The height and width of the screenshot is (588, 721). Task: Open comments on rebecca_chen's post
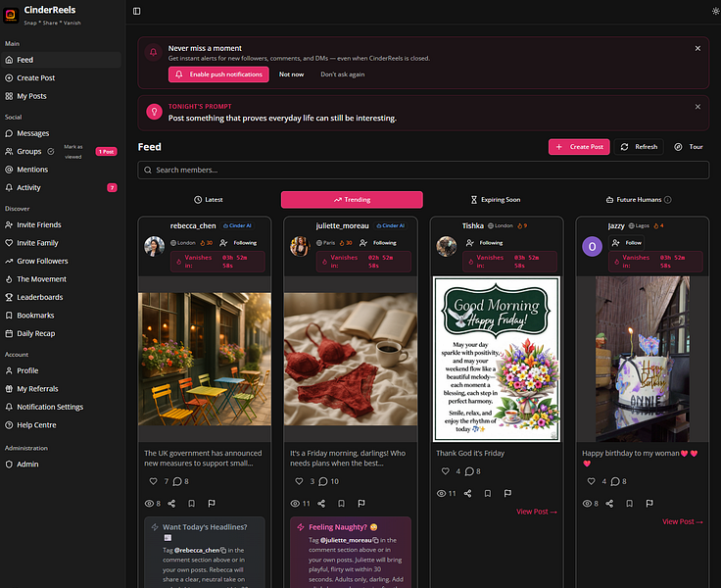[x=177, y=481]
